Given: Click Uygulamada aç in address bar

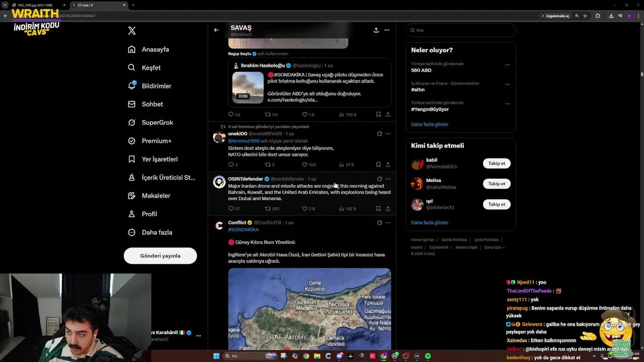Looking at the screenshot, I should tap(555, 16).
